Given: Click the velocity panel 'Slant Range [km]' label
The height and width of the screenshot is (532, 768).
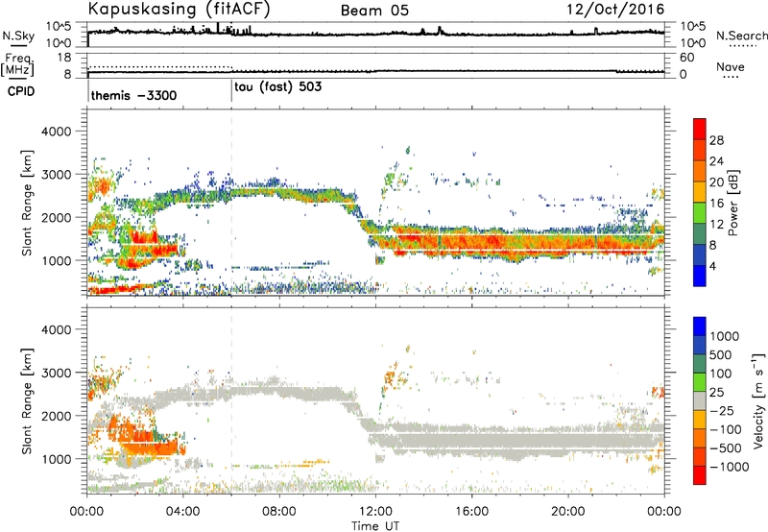Looking at the screenshot, I should tap(27, 401).
